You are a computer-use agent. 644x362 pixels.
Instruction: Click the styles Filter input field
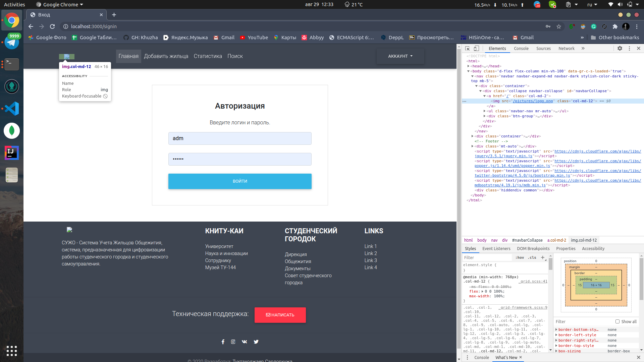487,257
